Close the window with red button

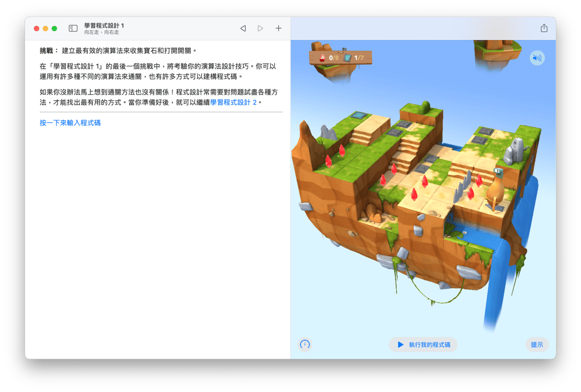point(36,29)
